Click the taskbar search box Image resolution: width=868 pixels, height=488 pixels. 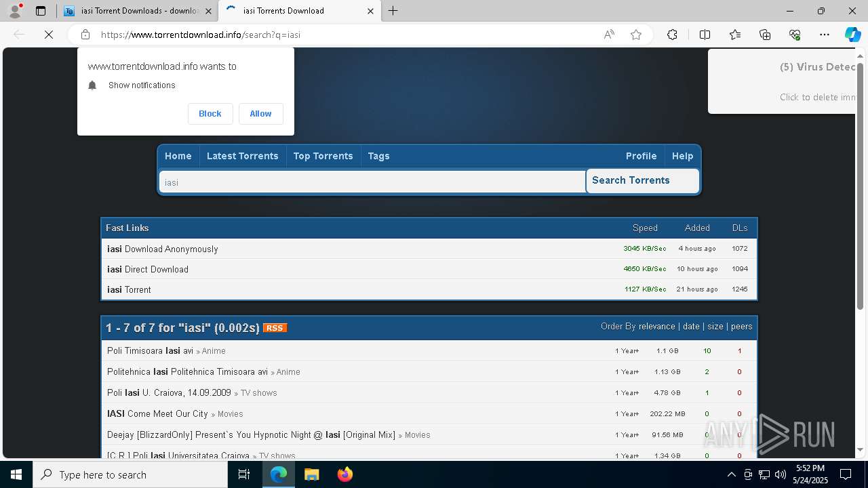point(130,474)
